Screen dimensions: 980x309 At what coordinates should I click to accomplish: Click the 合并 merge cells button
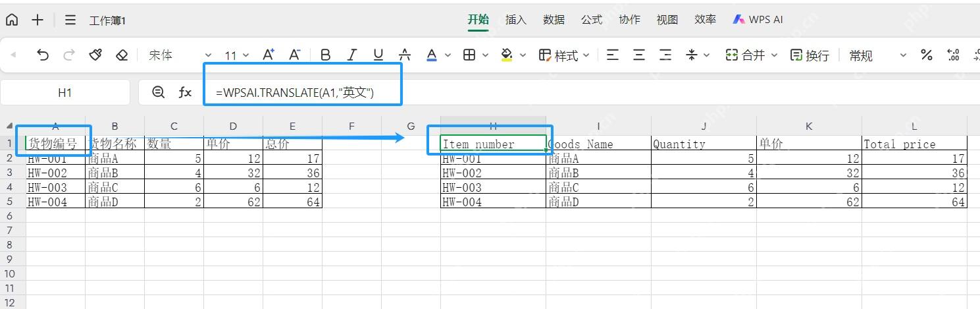pyautogui.click(x=745, y=55)
